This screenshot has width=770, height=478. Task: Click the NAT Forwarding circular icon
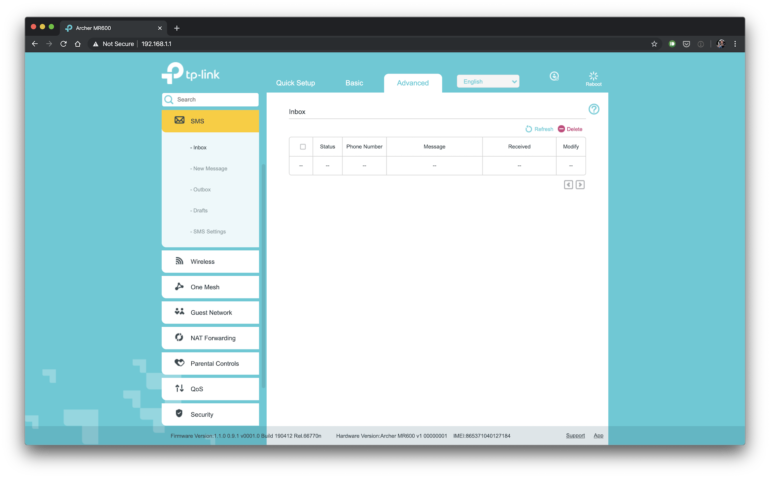click(179, 337)
